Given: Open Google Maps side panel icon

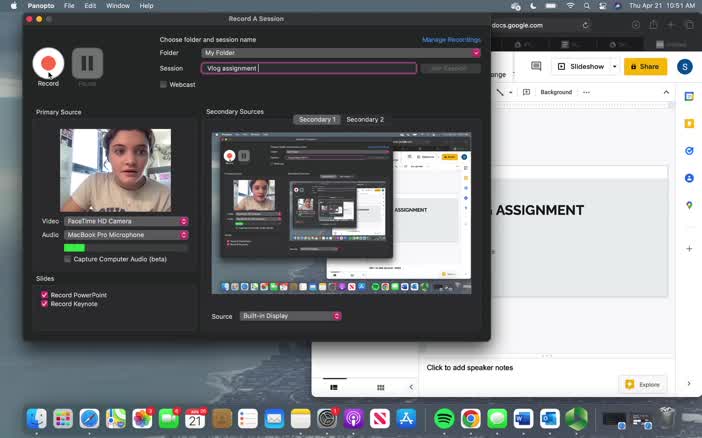Looking at the screenshot, I should (x=689, y=205).
